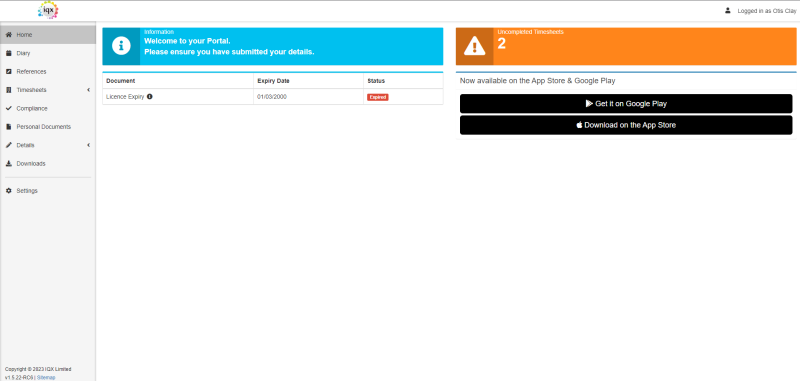The width and height of the screenshot is (800, 381).
Task: Click the Timesheets building icon
Action: click(x=9, y=90)
